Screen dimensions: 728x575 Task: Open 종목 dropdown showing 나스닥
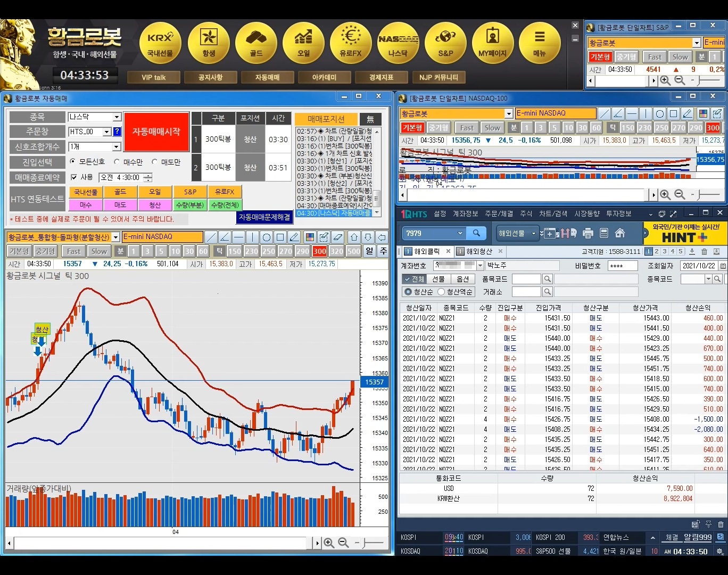pyautogui.click(x=117, y=117)
